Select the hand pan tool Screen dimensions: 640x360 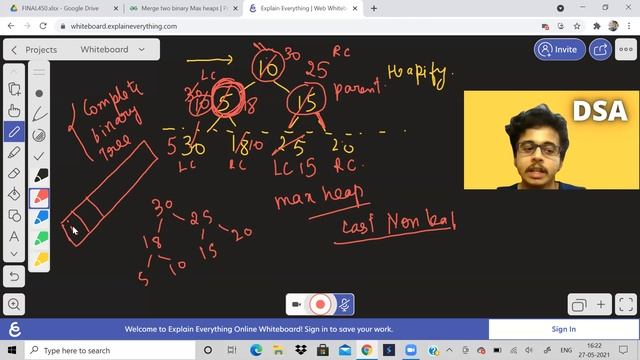point(14,110)
